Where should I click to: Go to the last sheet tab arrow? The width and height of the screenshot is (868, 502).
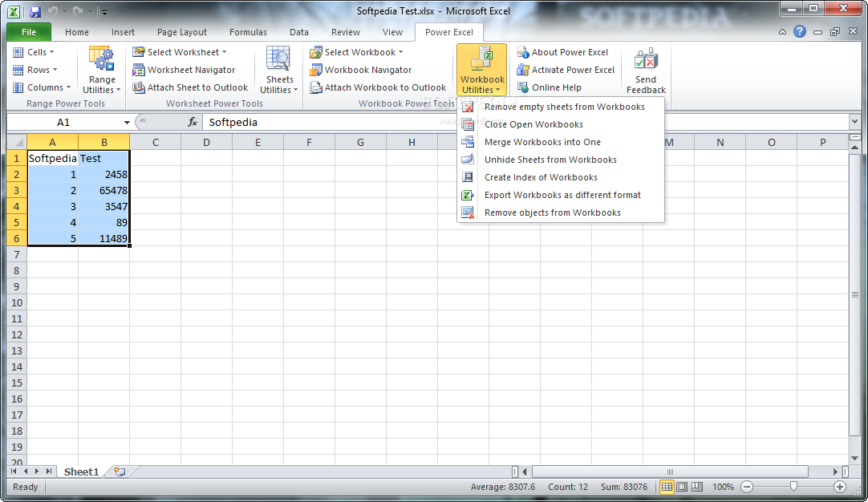[49, 472]
